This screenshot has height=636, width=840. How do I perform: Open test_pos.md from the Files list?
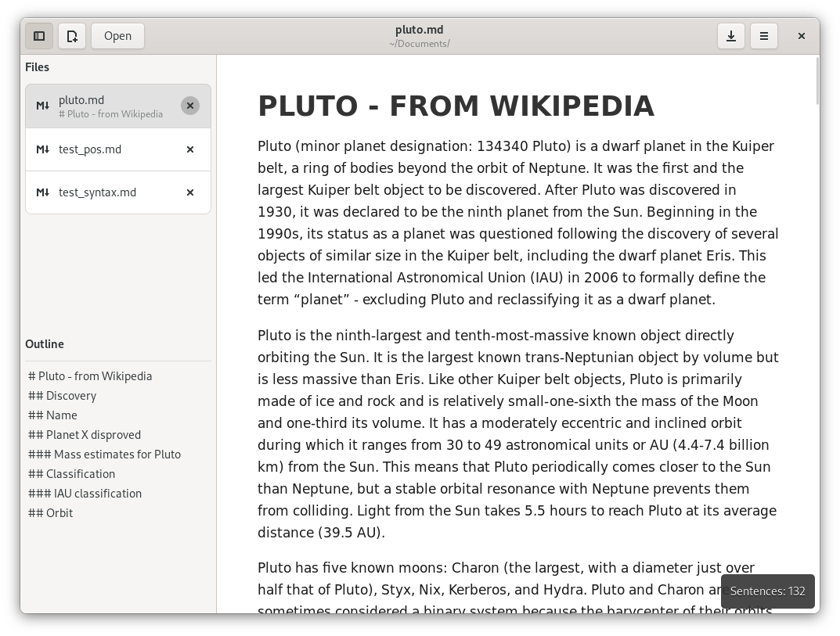click(118, 149)
